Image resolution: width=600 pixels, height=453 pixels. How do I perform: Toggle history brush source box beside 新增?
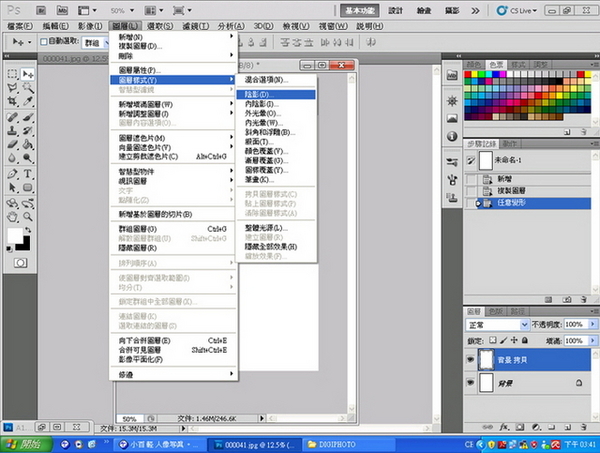point(471,179)
